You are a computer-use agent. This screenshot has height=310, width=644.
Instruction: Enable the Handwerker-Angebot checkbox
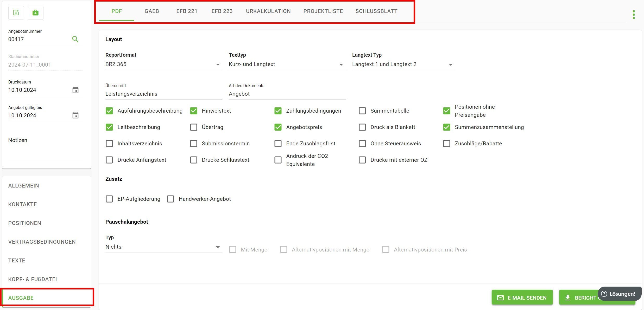click(x=171, y=199)
